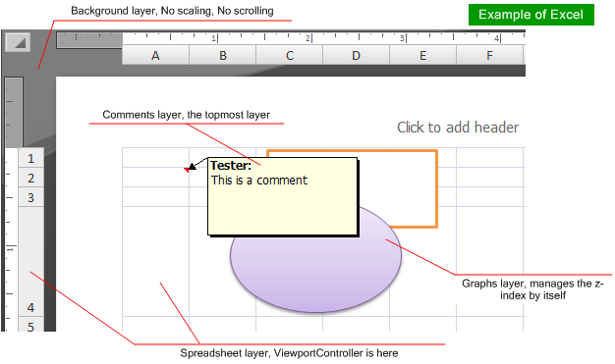This screenshot has height=364, width=615.
Task: Select the orange rectangle shape border
Action: tap(436, 188)
